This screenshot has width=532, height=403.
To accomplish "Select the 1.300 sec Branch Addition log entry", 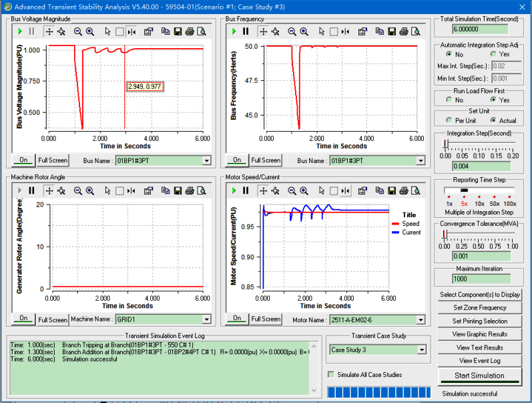I will click(x=160, y=352).
